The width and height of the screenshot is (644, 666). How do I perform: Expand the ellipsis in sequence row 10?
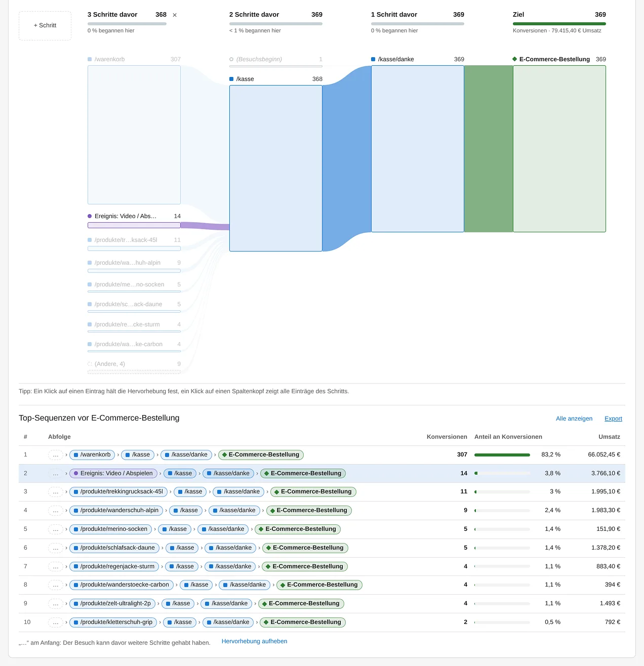[56, 622]
